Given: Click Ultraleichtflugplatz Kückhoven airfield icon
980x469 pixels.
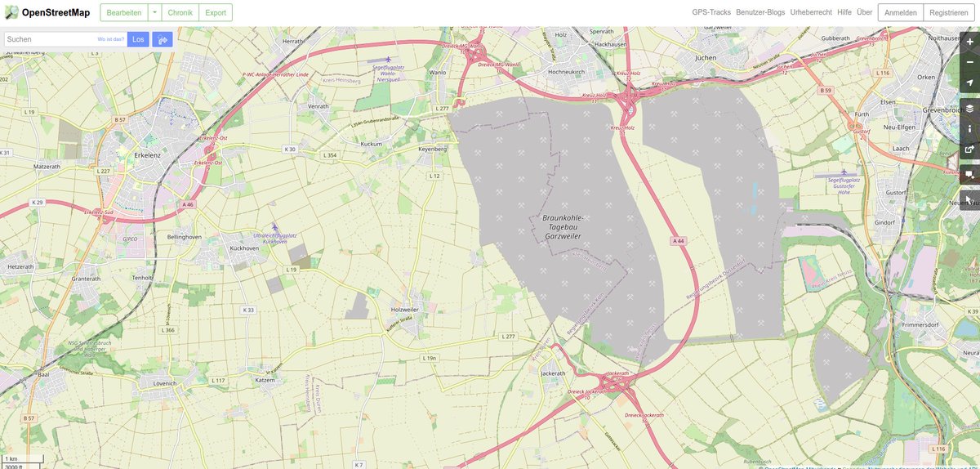Looking at the screenshot, I should tap(275, 227).
